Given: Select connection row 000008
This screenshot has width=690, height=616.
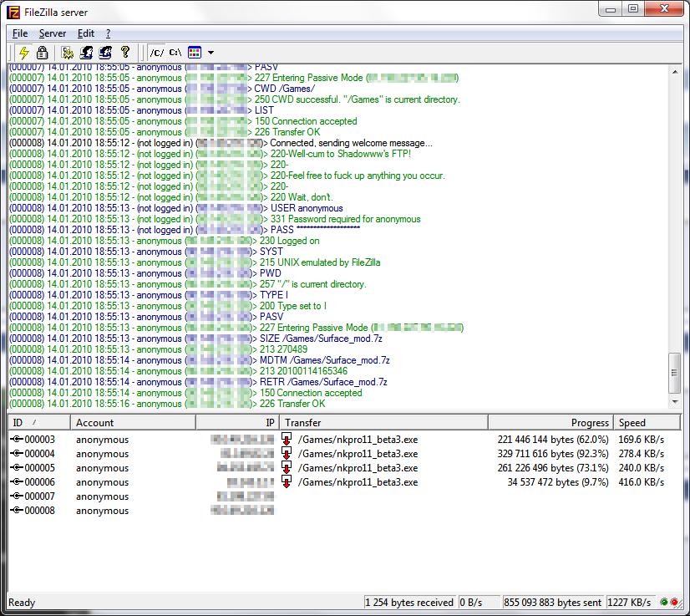Looking at the screenshot, I should 344,511.
